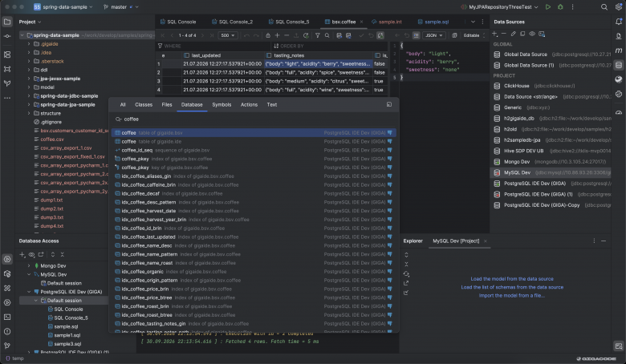The image size is (626, 364).
Task: Reload the table data page
Action: pos(306,35)
